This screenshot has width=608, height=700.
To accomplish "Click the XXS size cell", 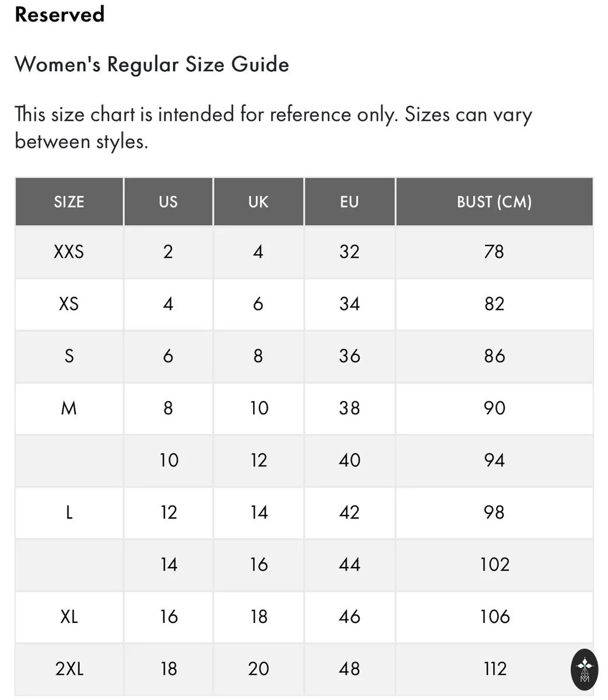I will 69,252.
